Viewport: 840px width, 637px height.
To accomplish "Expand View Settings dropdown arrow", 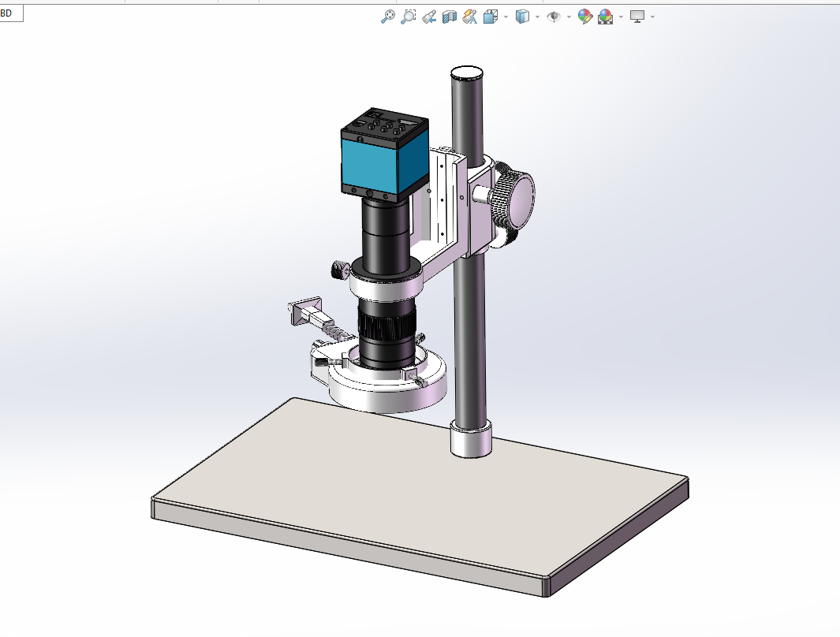I will click(x=652, y=17).
